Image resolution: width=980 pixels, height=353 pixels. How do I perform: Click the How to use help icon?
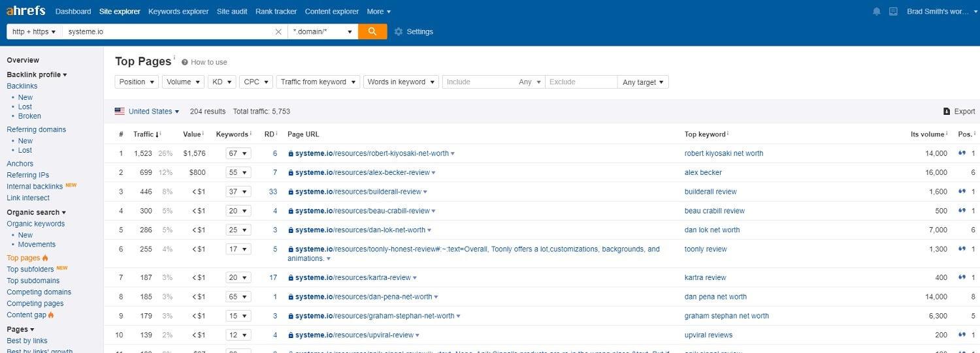tap(185, 62)
